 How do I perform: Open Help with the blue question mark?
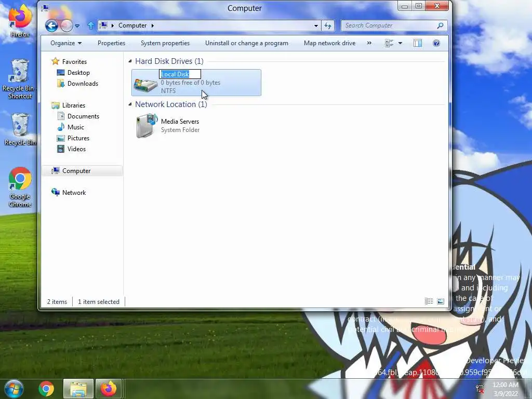click(436, 43)
